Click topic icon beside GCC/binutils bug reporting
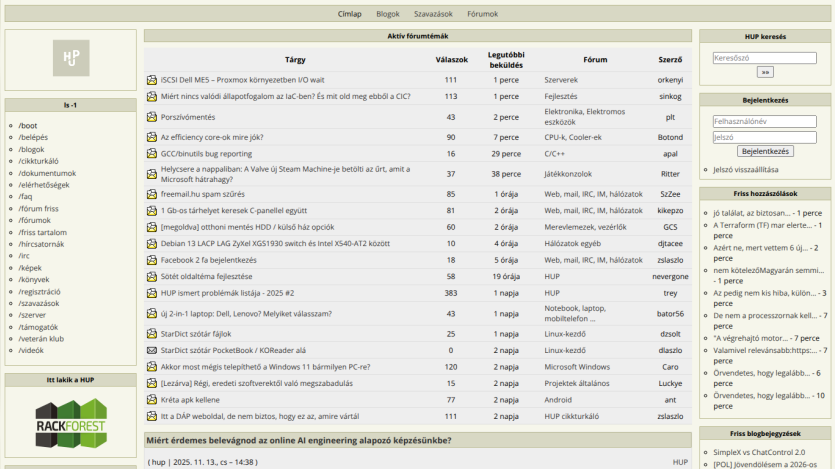 coord(152,153)
